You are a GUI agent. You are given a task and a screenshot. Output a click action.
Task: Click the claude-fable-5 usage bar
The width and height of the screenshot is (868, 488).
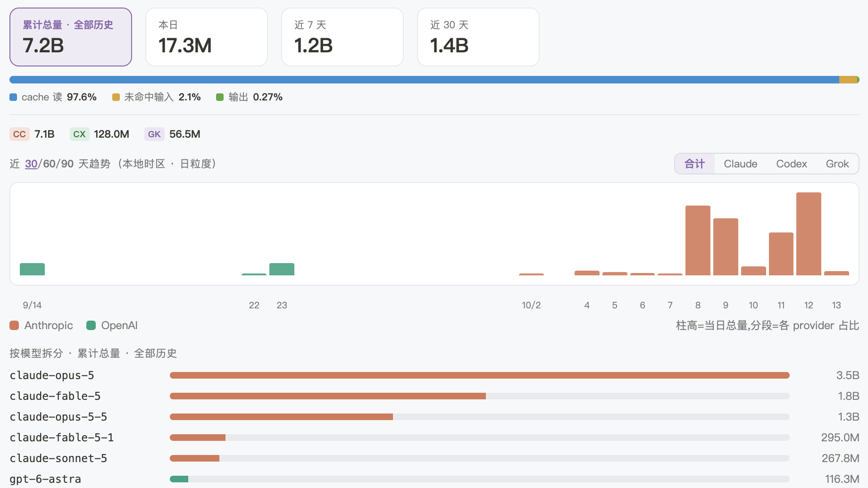coord(480,396)
